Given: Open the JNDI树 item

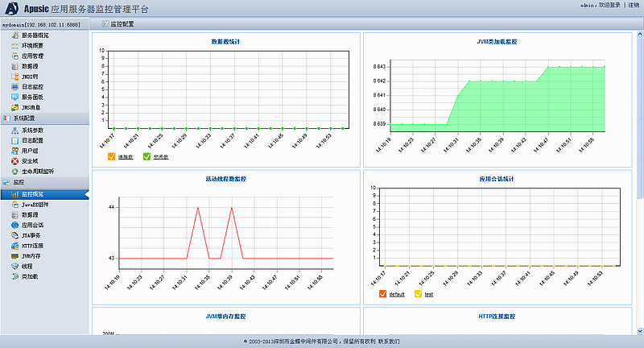Looking at the screenshot, I should coord(30,77).
